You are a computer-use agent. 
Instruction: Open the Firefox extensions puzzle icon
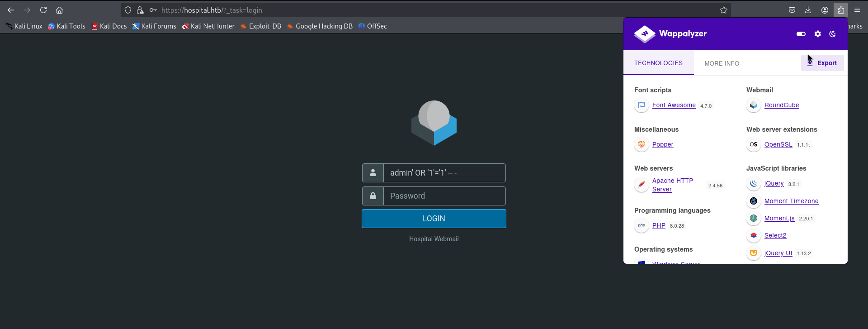tap(840, 10)
